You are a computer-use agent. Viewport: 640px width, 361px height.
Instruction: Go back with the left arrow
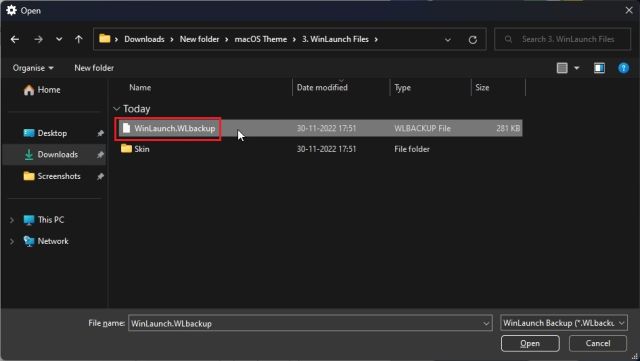pos(15,39)
